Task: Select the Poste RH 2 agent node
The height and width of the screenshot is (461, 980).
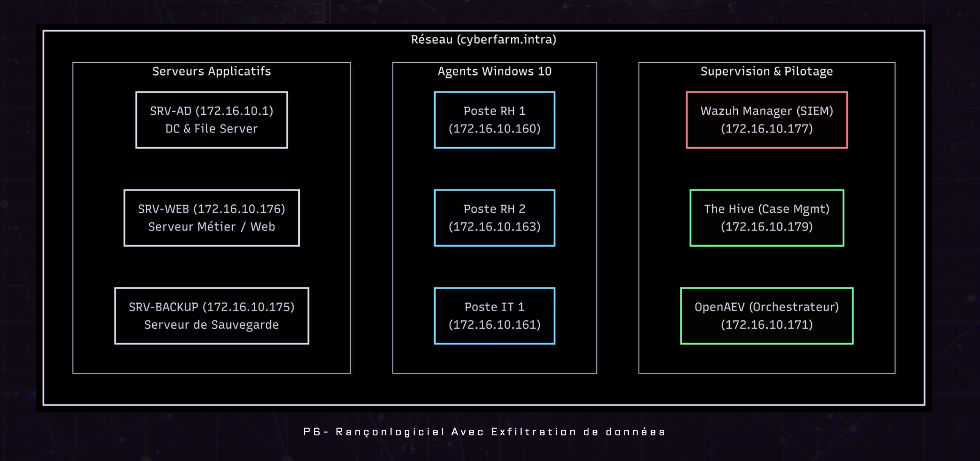Action: coord(494,217)
